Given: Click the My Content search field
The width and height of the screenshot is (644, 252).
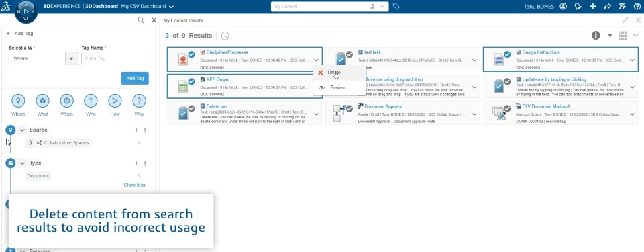Looking at the screenshot, I should [321, 7].
